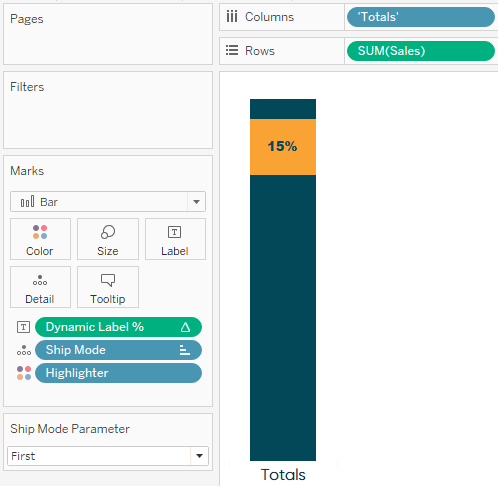Viewport: 498px width, 486px height.
Task: Click the label icon beside Dynamic Label %
Action: (x=23, y=327)
